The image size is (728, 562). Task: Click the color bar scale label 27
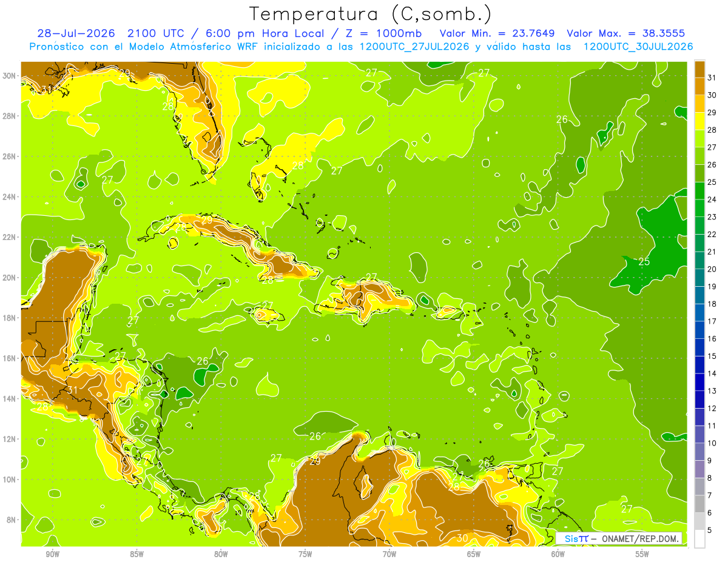712,147
